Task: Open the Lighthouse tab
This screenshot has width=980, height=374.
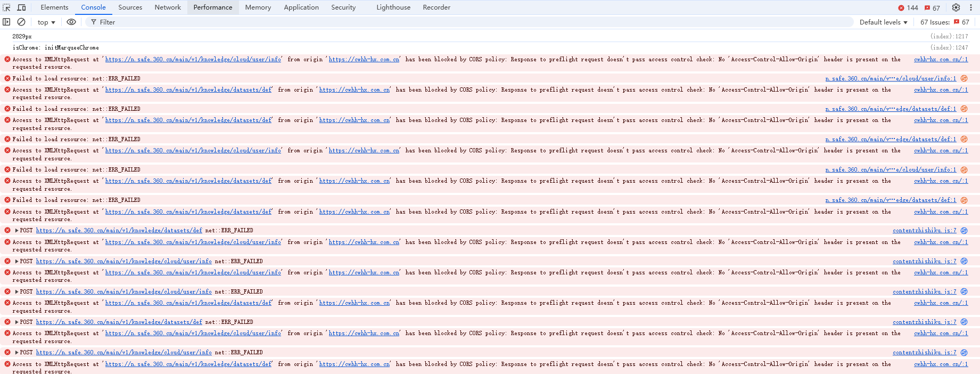Action: [393, 7]
